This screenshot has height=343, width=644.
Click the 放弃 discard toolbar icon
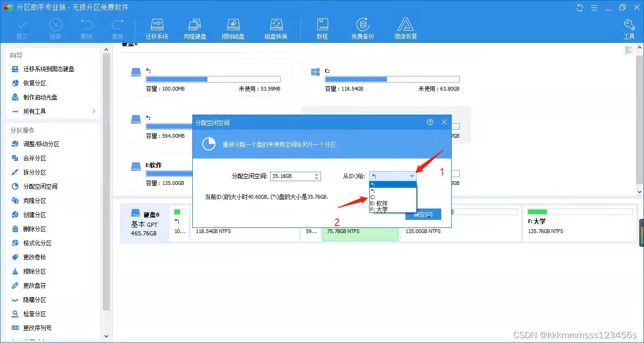(56, 29)
